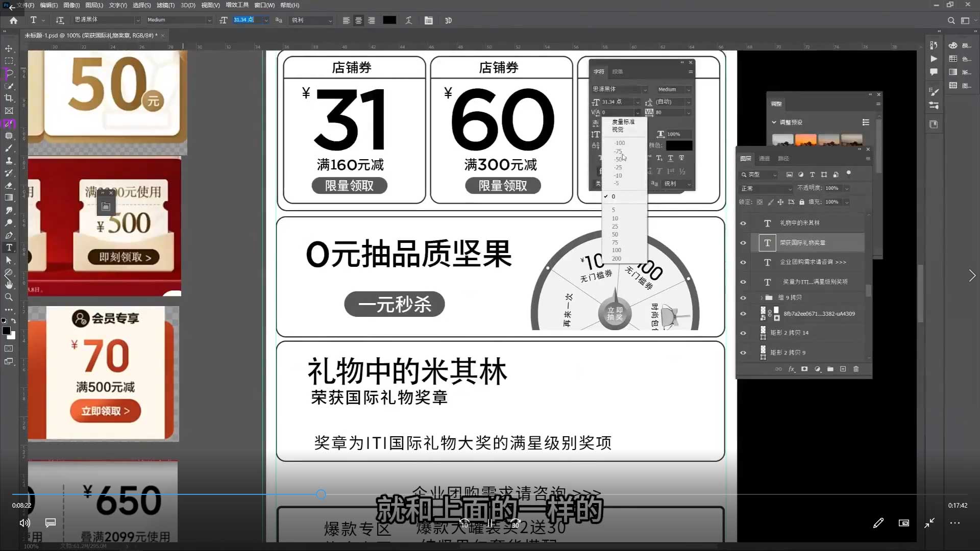This screenshot has width=980, height=551.
Task: Open the layer opacity dropdown arrow
Action: click(847, 188)
